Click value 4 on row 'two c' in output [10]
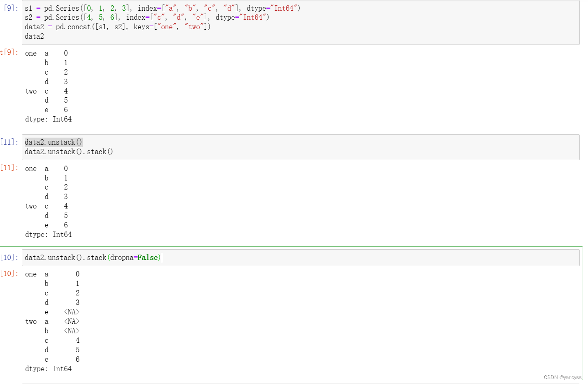 tap(77, 340)
